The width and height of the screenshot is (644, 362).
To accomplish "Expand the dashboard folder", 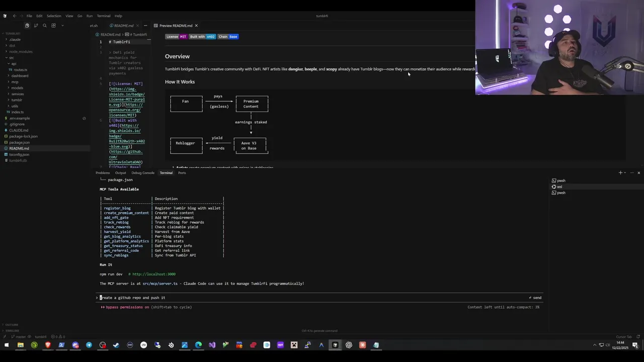I will tap(20, 75).
